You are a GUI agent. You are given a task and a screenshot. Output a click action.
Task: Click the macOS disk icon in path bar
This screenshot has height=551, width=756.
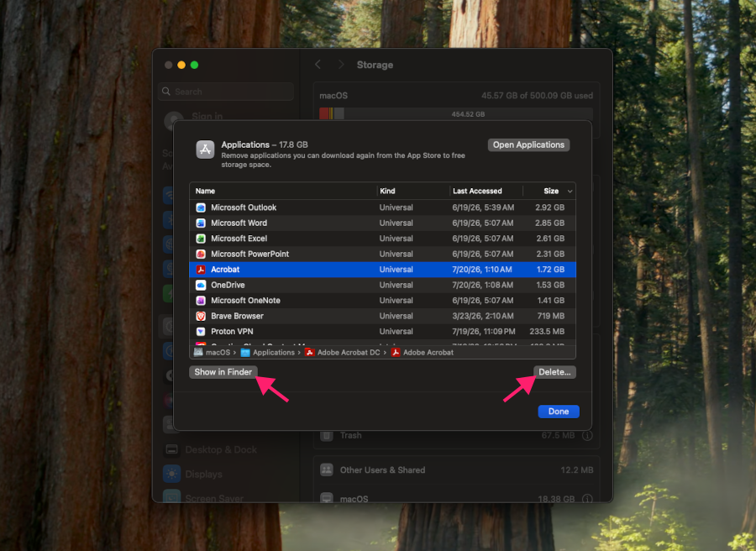[x=198, y=353]
